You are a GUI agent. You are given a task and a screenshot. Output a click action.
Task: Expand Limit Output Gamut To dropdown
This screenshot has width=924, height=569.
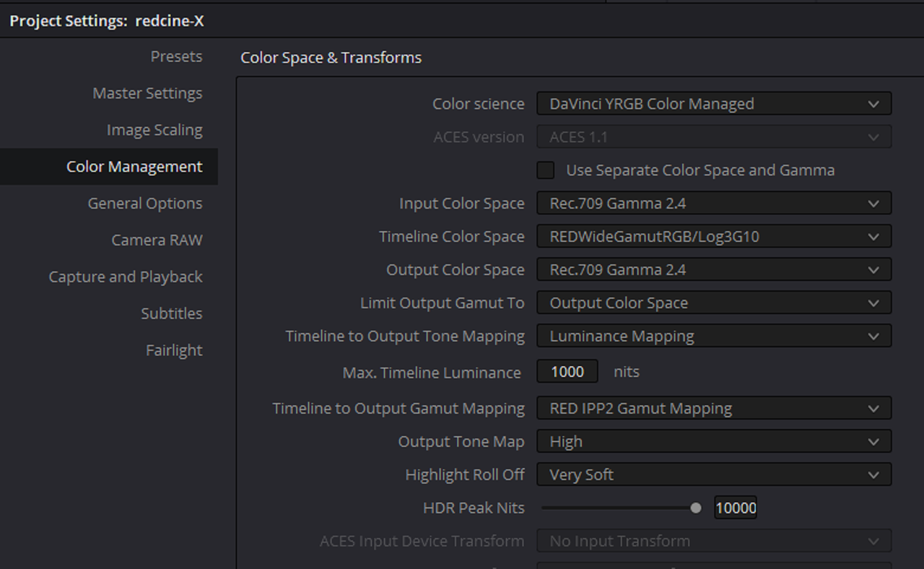(x=714, y=303)
